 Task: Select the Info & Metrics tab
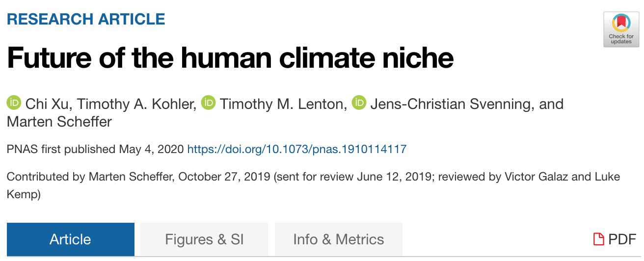338,239
